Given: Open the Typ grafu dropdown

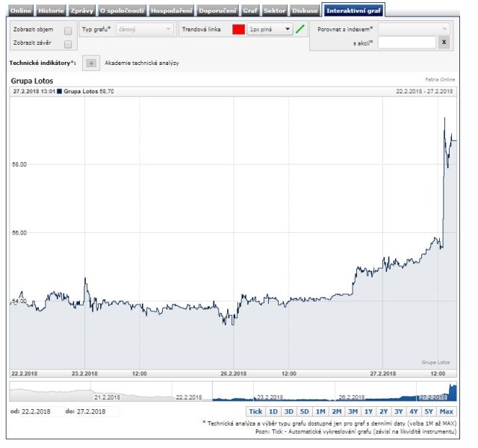Looking at the screenshot, I should click(144, 30).
